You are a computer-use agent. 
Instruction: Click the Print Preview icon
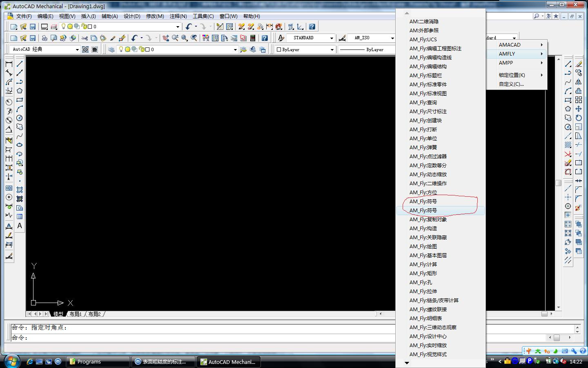coord(53,38)
